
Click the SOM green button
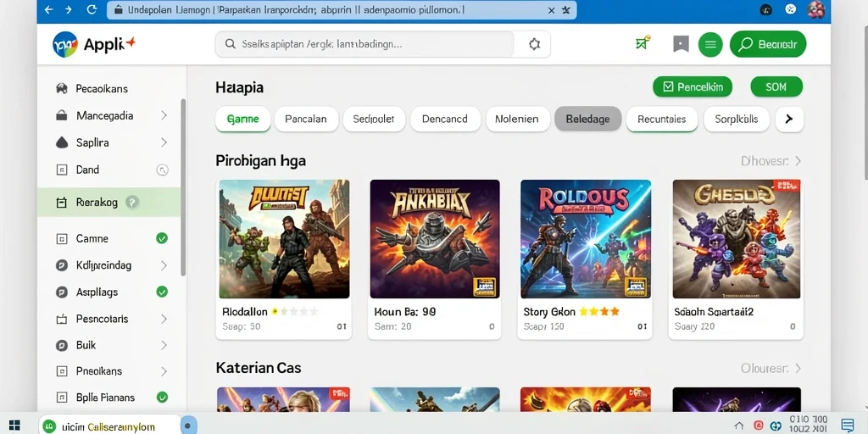(x=776, y=87)
